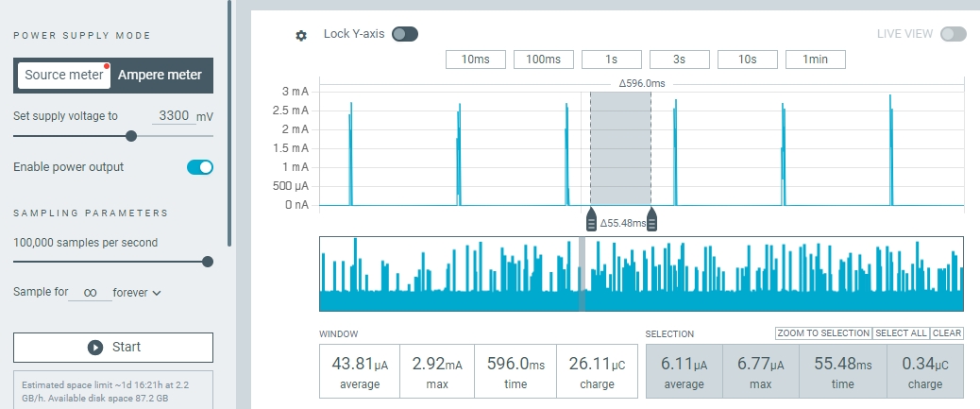This screenshot has width=980, height=409.
Task: Click the overview minimap chart
Action: point(641,274)
